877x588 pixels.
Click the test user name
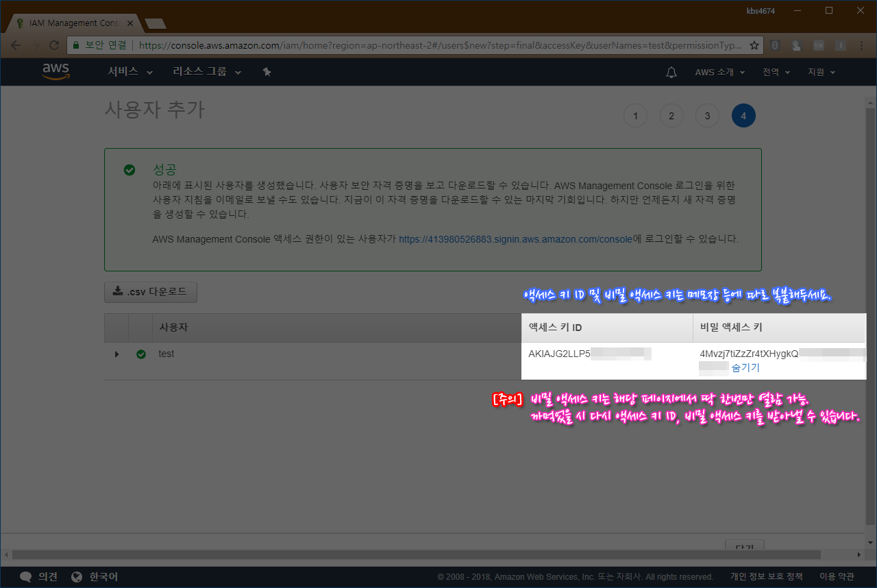coord(166,354)
